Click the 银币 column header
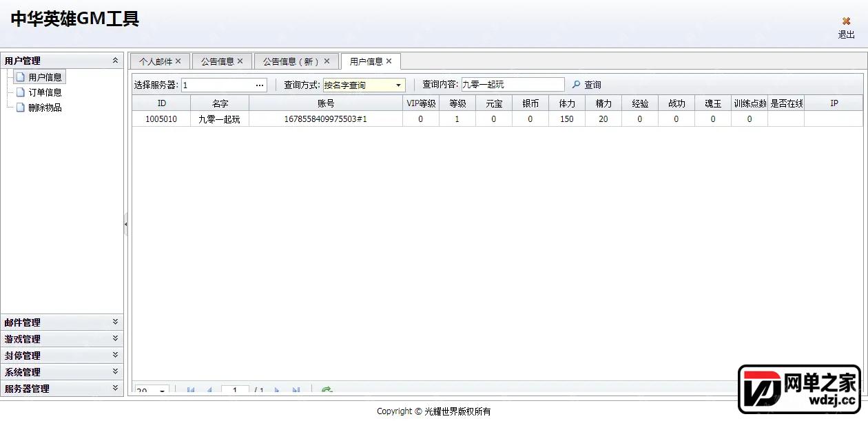The image size is (868, 421). [x=530, y=103]
